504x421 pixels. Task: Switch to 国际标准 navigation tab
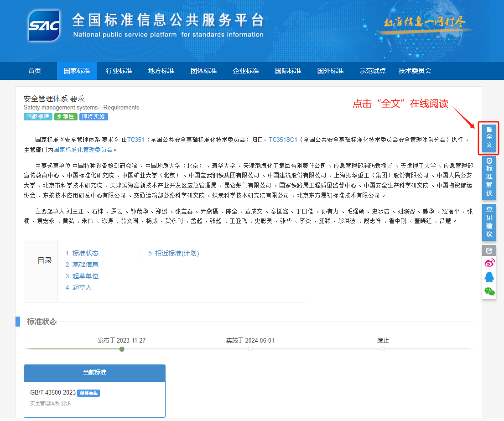288,71
